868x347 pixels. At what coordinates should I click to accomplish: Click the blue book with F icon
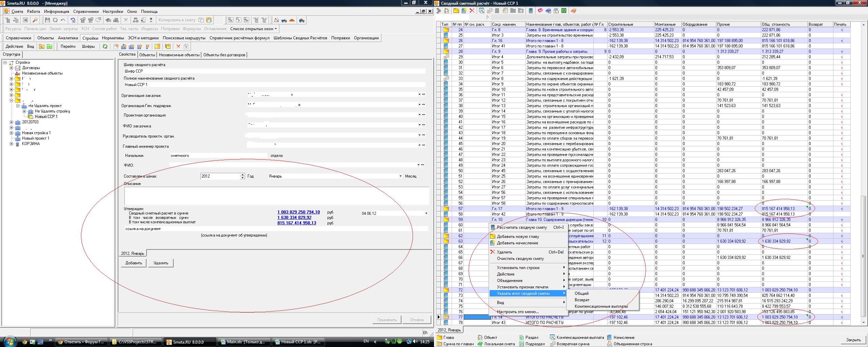[x=548, y=11]
